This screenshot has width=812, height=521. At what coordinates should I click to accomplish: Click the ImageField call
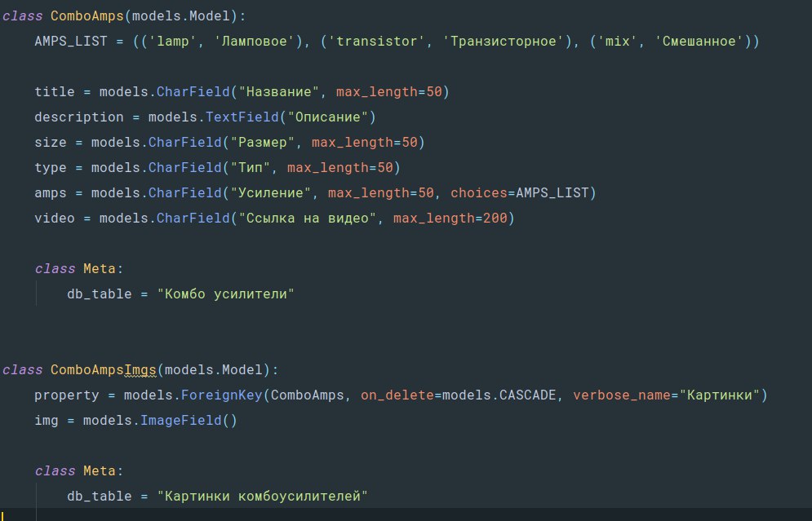[180, 422]
